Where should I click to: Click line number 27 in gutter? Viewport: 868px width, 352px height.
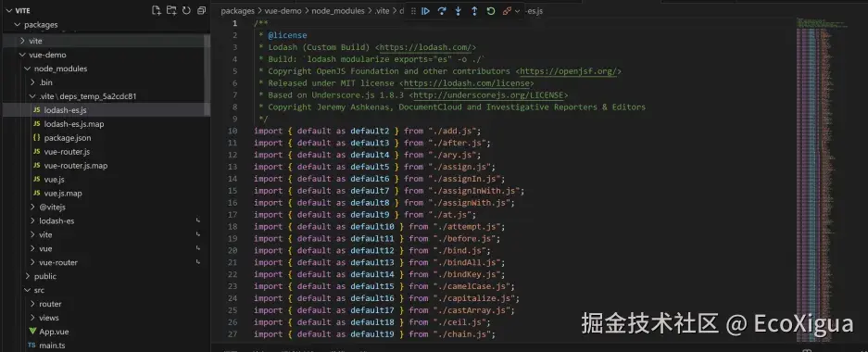(x=233, y=334)
